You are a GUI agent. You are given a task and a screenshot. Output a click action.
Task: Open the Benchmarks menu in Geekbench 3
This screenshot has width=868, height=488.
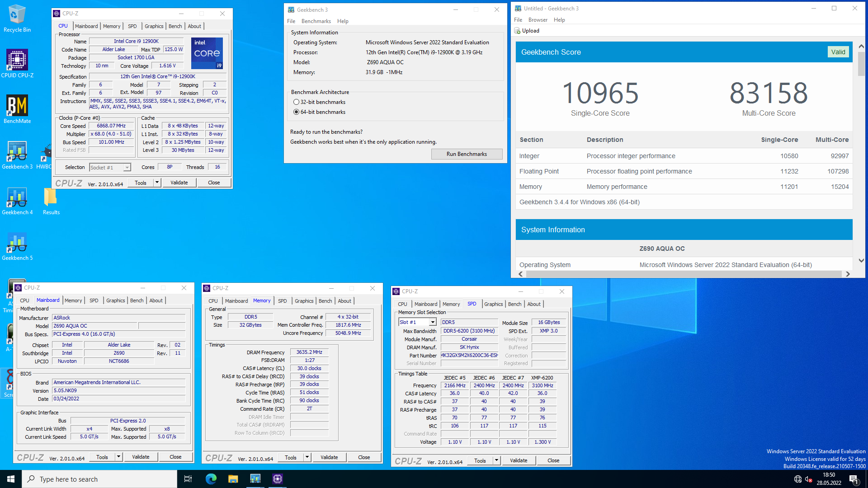tap(316, 21)
